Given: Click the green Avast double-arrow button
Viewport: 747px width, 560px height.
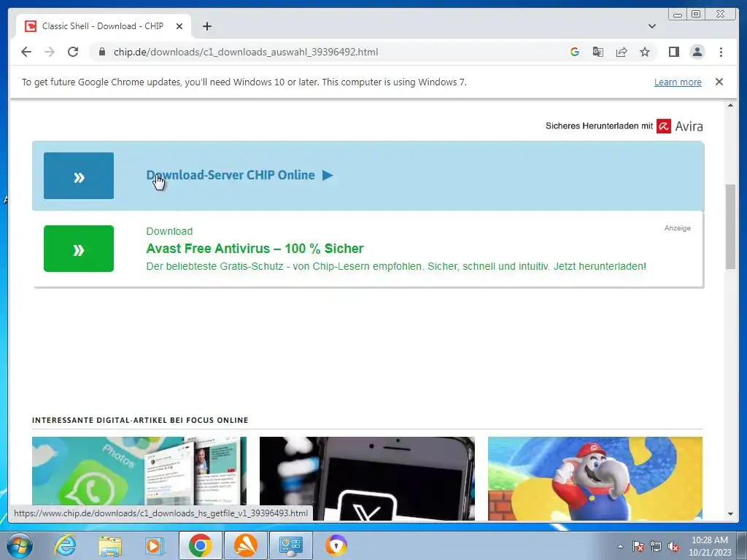Looking at the screenshot, I should click(x=79, y=249).
